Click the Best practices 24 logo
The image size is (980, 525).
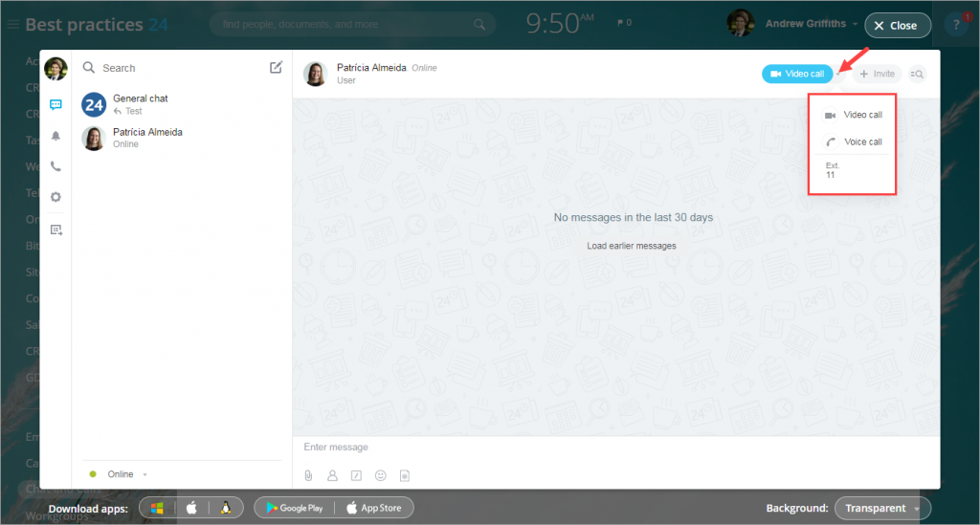(97, 24)
